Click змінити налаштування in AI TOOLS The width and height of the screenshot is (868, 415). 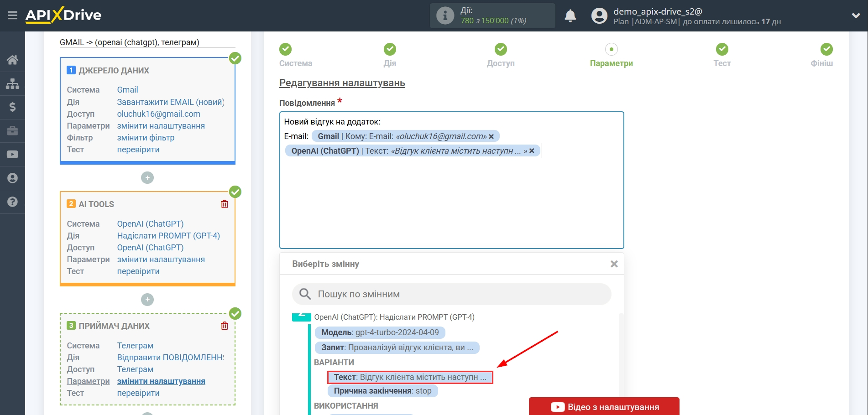pos(161,259)
